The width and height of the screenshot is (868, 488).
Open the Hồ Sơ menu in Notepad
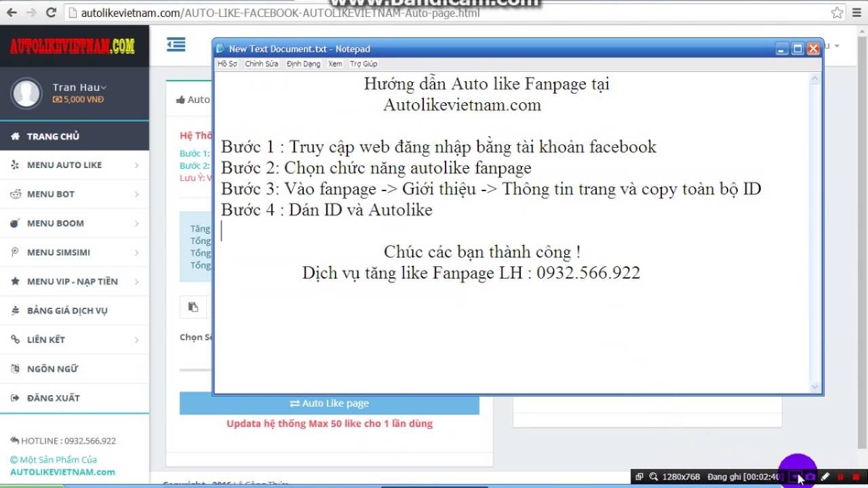pos(227,64)
